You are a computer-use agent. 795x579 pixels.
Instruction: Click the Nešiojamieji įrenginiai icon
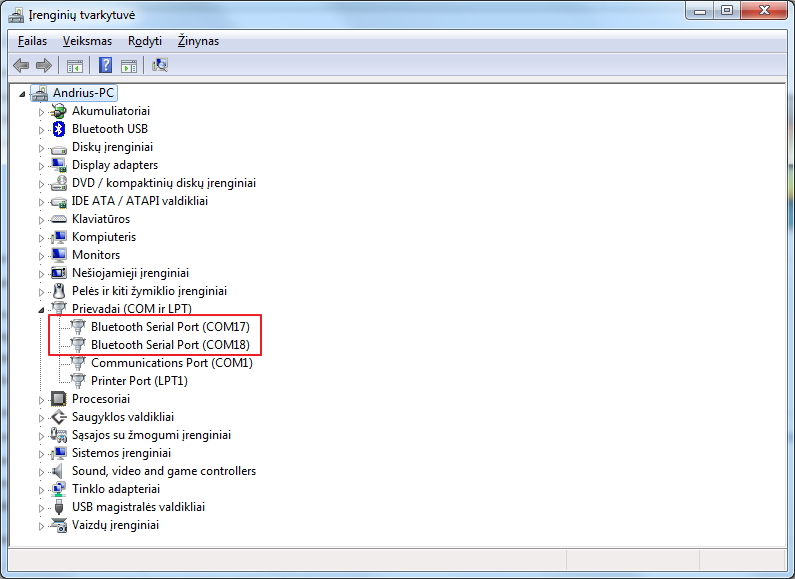[59, 273]
